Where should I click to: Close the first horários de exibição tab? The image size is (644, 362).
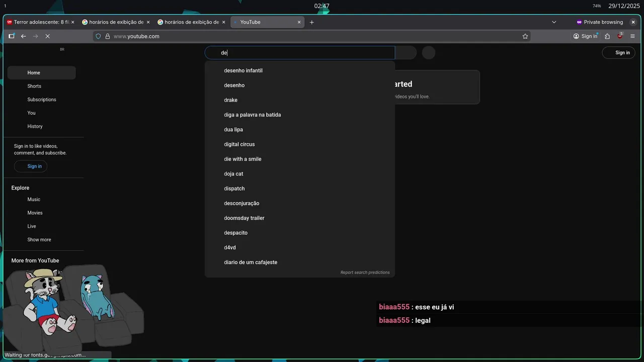tap(148, 22)
